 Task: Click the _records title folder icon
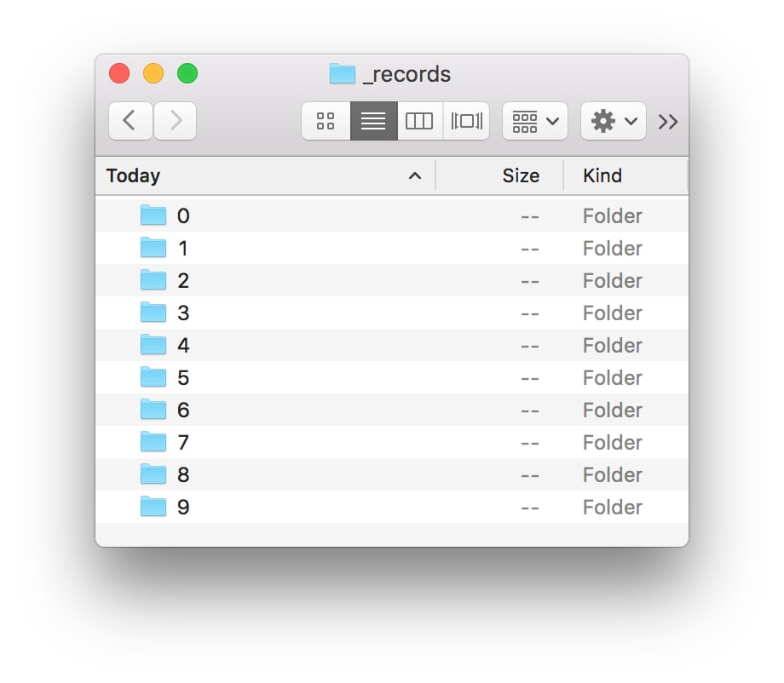(343, 74)
